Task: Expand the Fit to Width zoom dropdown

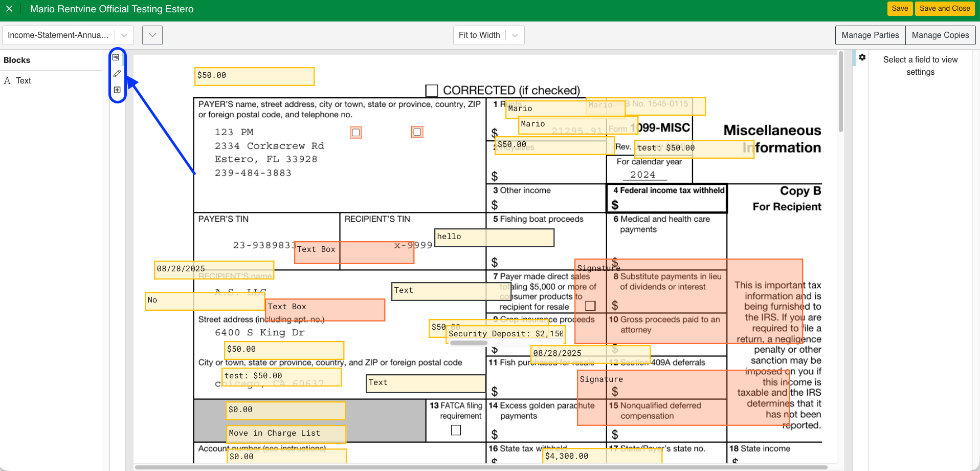Action: (x=515, y=35)
